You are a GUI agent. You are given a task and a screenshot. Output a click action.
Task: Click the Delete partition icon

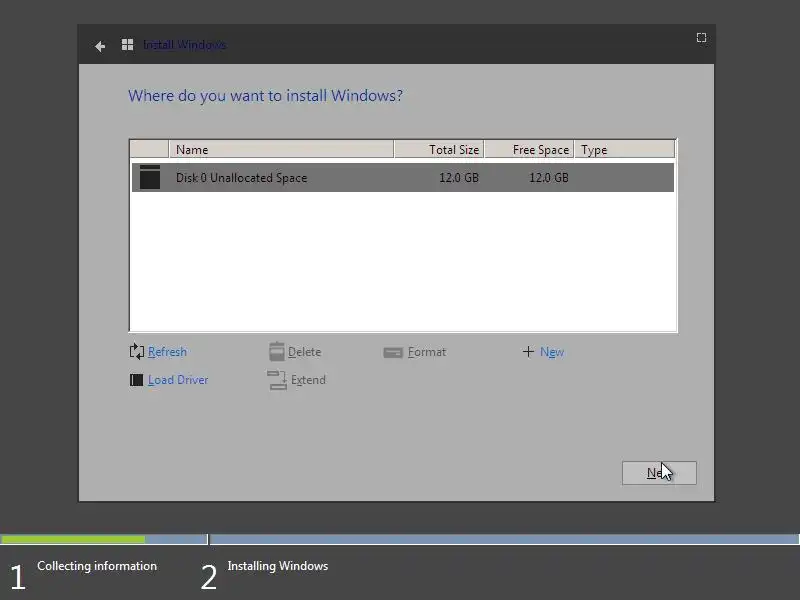277,352
